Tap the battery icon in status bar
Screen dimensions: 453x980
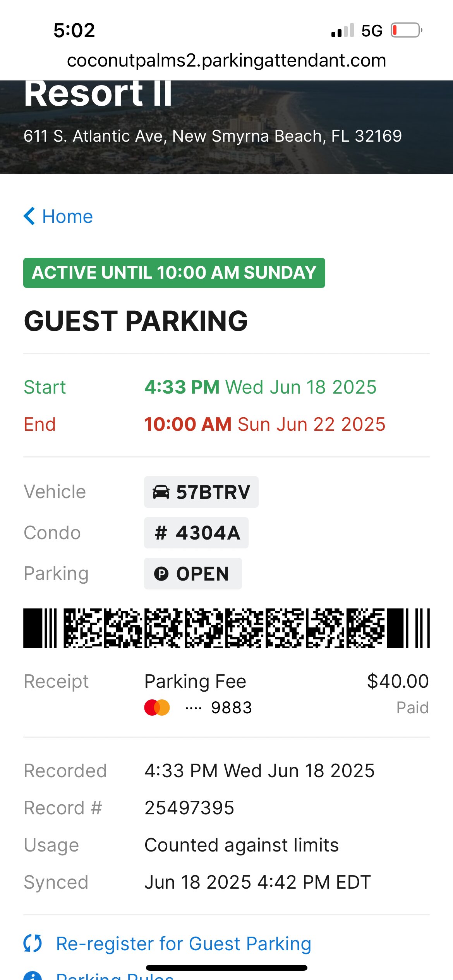tap(407, 30)
